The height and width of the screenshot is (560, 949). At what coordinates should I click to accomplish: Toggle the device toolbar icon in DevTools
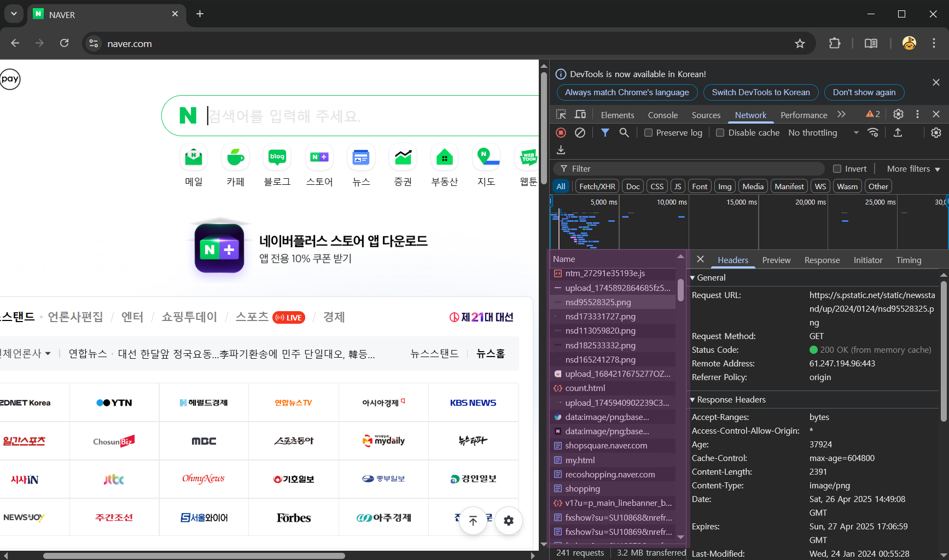pos(580,114)
